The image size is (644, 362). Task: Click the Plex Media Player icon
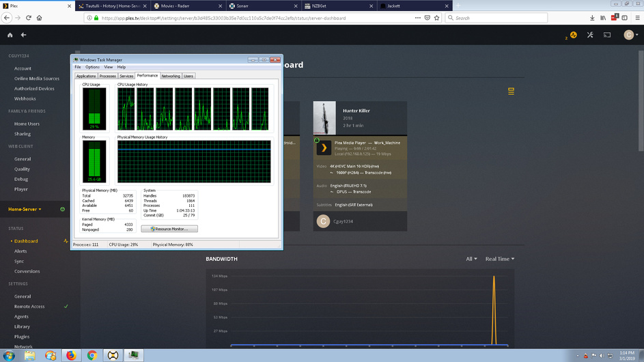point(324,147)
